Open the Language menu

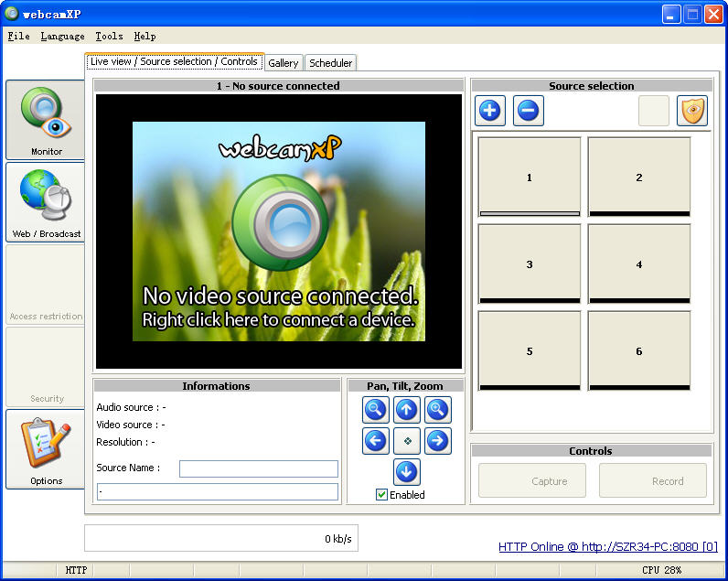pos(62,37)
